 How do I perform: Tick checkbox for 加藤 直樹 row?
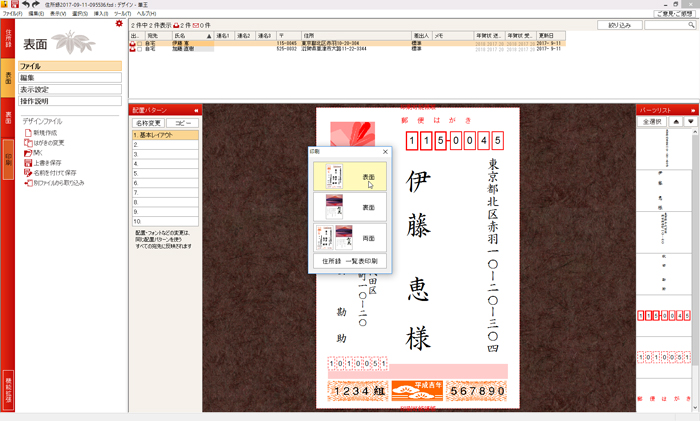[x=139, y=49]
